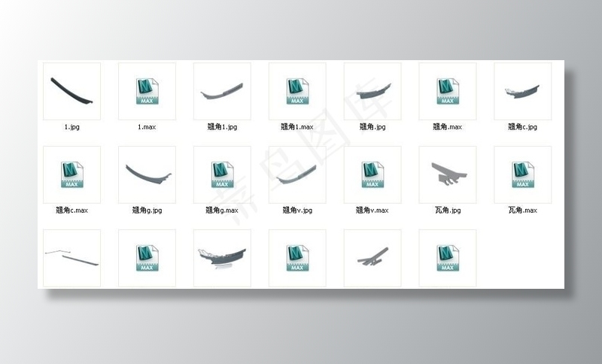Open the last MAX icon in bottom row
Image resolution: width=602 pixels, height=364 pixels.
tap(448, 258)
